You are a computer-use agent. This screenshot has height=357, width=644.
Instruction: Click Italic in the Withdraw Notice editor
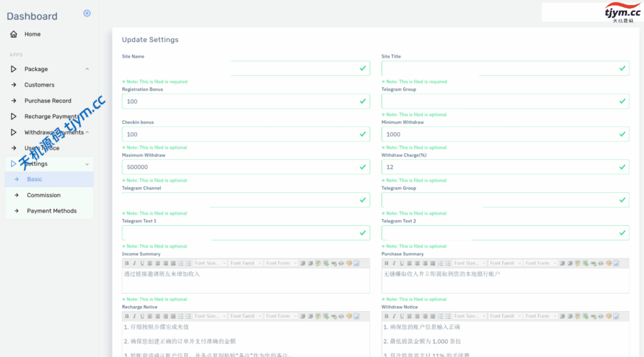pos(394,316)
